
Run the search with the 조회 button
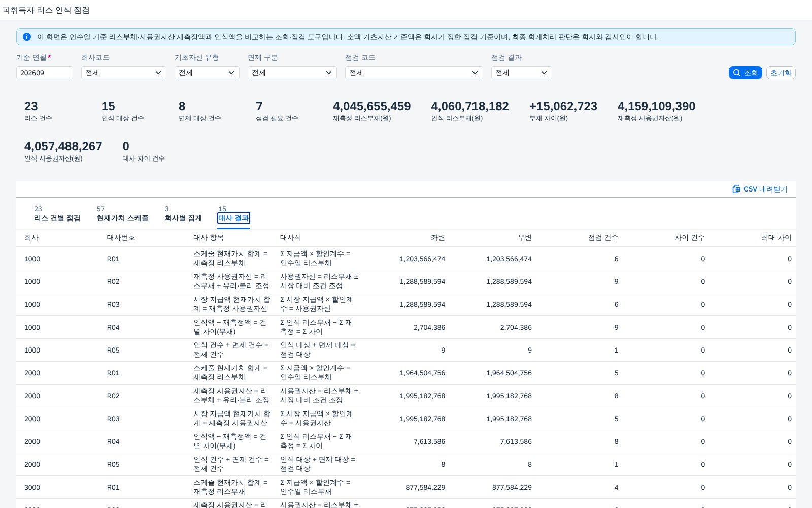coord(746,73)
